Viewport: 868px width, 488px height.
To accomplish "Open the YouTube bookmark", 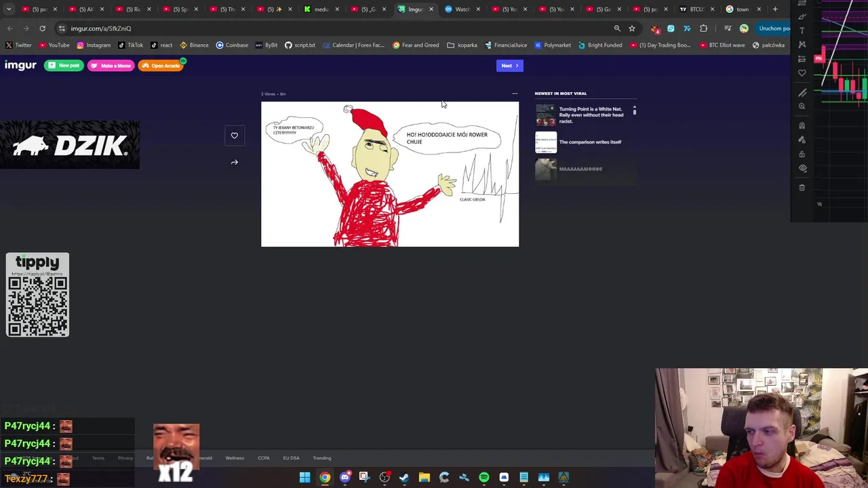I will pos(54,45).
